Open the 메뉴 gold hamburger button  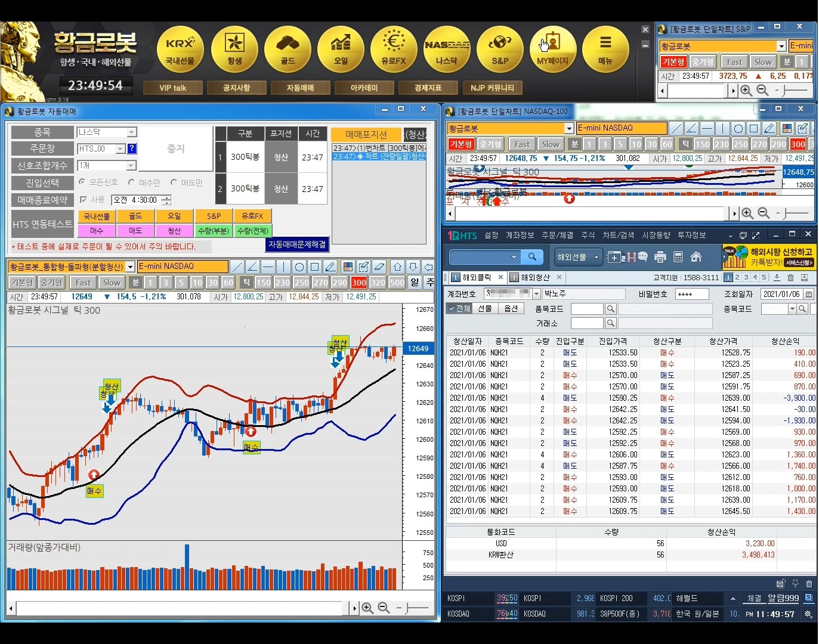pyautogui.click(x=605, y=49)
